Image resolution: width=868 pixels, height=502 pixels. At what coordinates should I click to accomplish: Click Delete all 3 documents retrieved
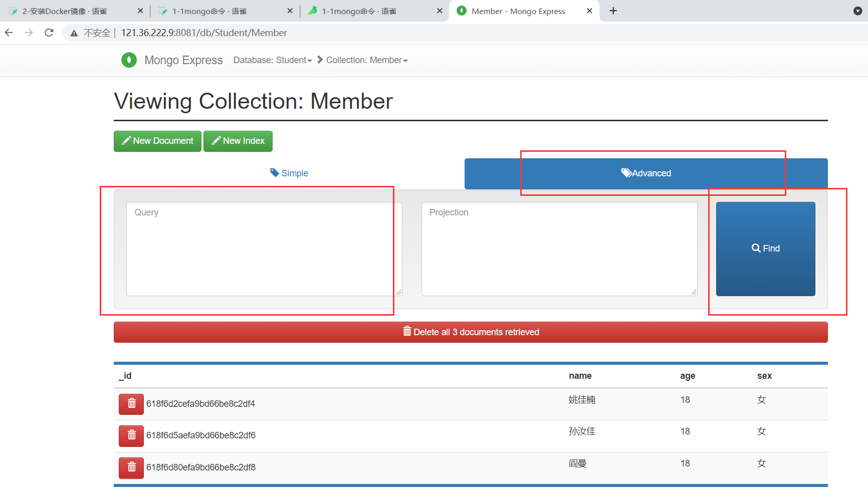point(471,332)
